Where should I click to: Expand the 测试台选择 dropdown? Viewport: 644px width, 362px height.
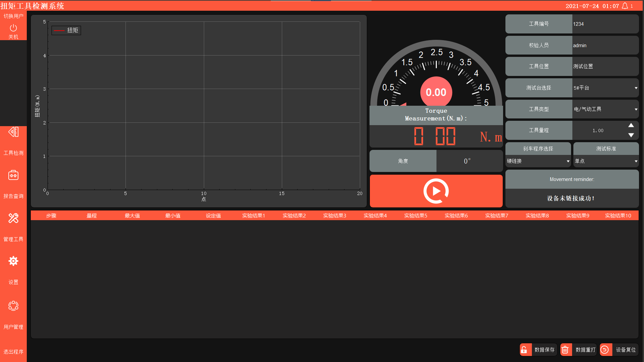(x=605, y=88)
